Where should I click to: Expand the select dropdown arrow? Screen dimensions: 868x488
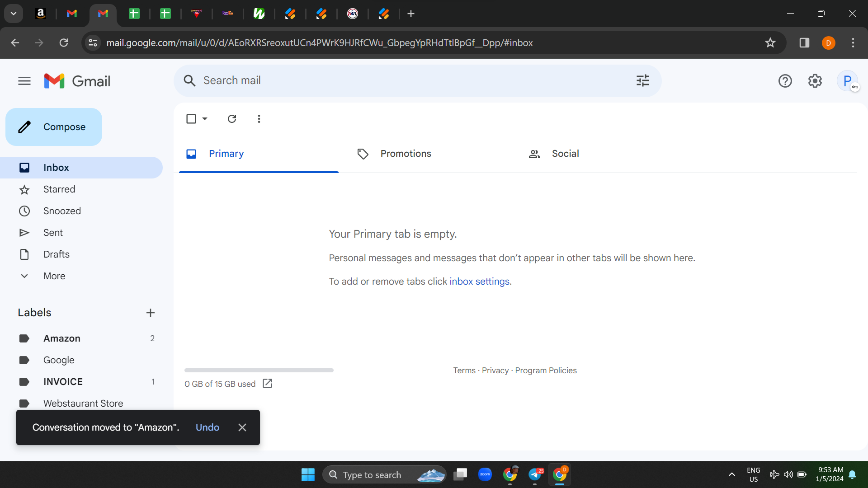[205, 119]
